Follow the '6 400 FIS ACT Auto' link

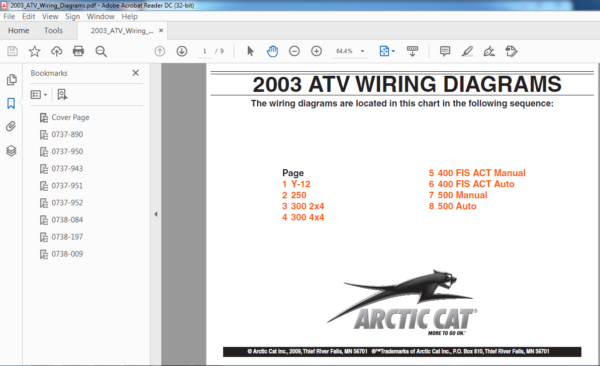click(471, 184)
